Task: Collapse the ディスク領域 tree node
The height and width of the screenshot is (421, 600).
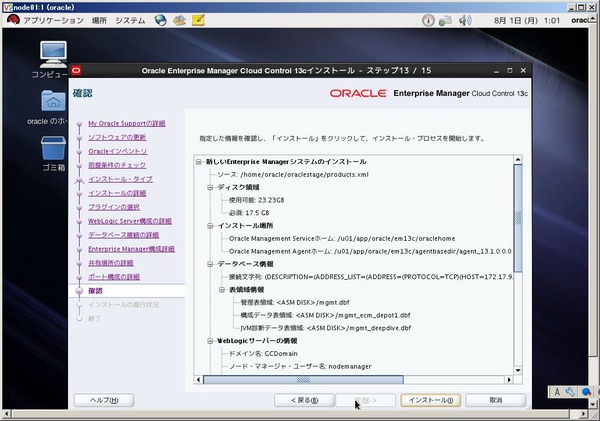Action: point(210,188)
